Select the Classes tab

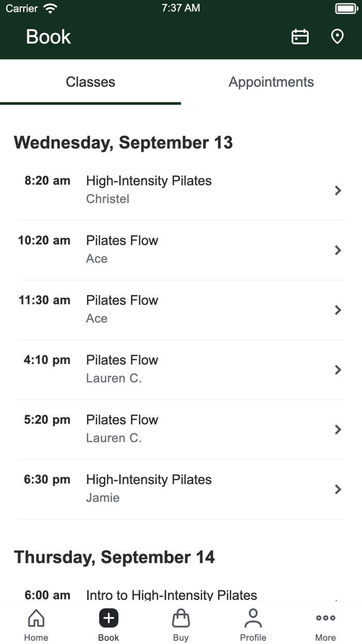click(x=90, y=82)
